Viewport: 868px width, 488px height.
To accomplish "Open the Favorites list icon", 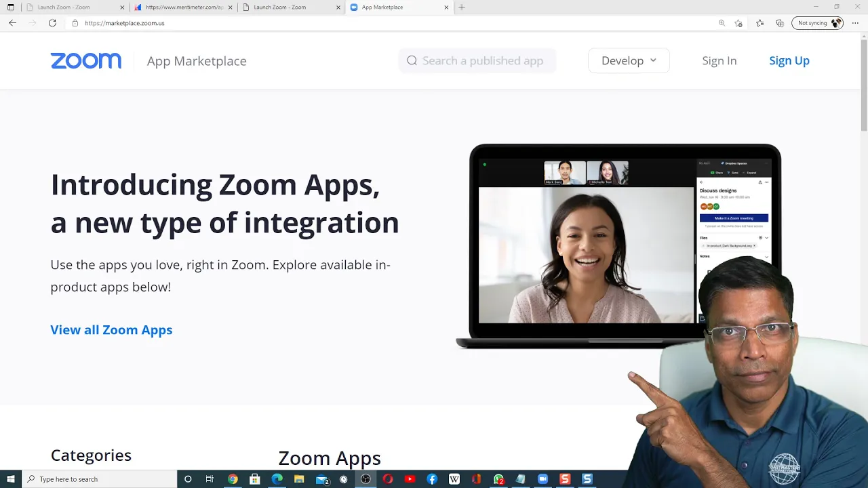I will point(759,23).
